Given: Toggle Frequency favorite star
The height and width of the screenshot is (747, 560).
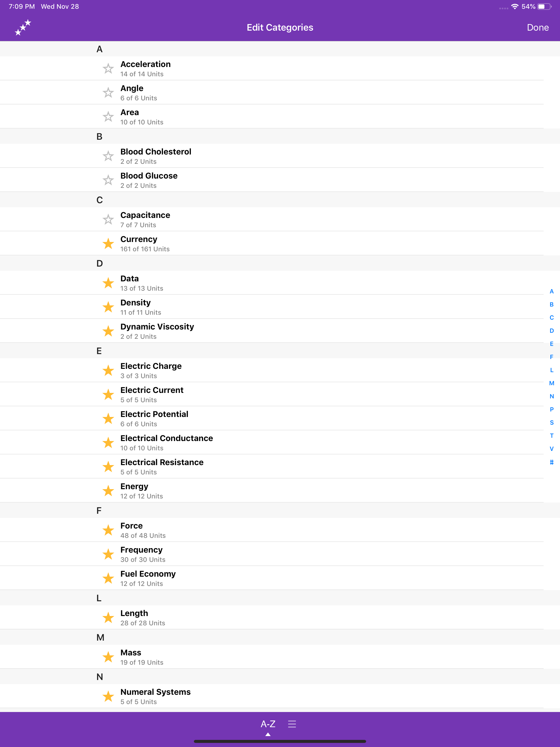Looking at the screenshot, I should tap(108, 554).
